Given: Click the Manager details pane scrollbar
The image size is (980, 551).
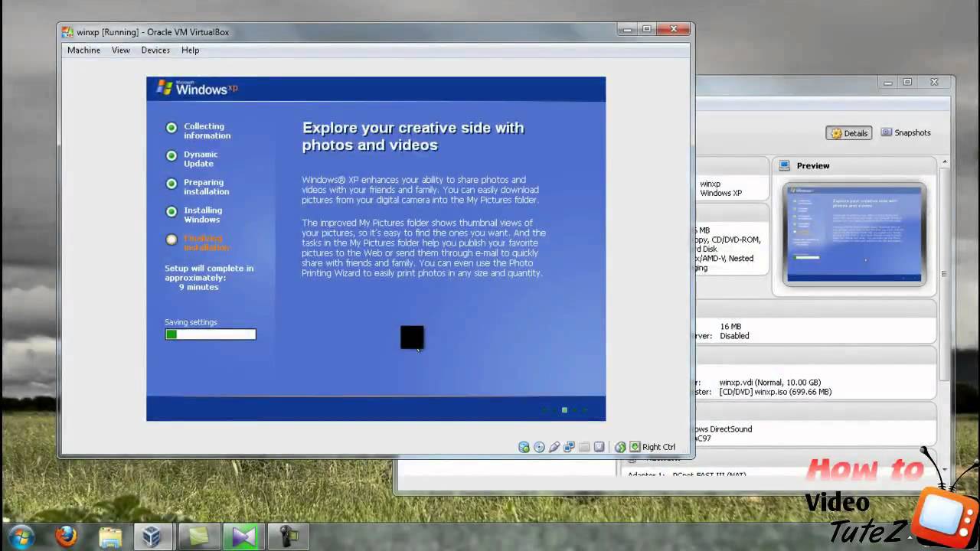Looking at the screenshot, I should click(x=945, y=274).
